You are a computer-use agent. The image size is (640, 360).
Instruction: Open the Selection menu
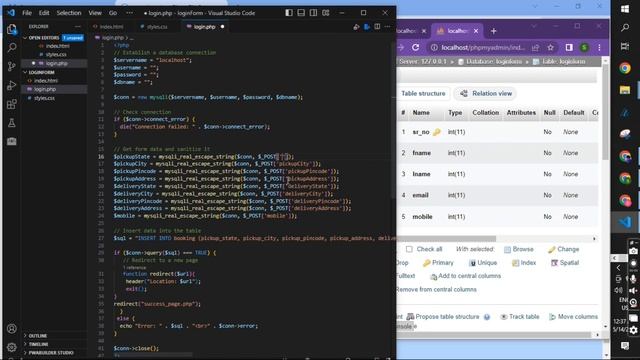point(69,13)
